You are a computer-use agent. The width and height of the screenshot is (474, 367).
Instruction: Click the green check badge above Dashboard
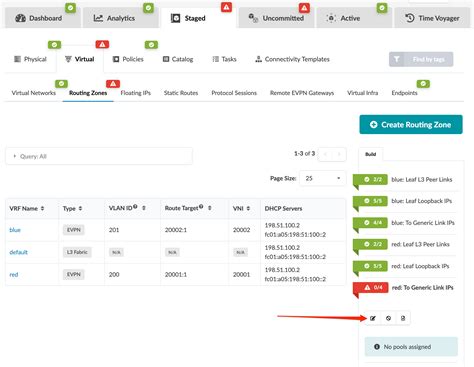(x=70, y=7)
